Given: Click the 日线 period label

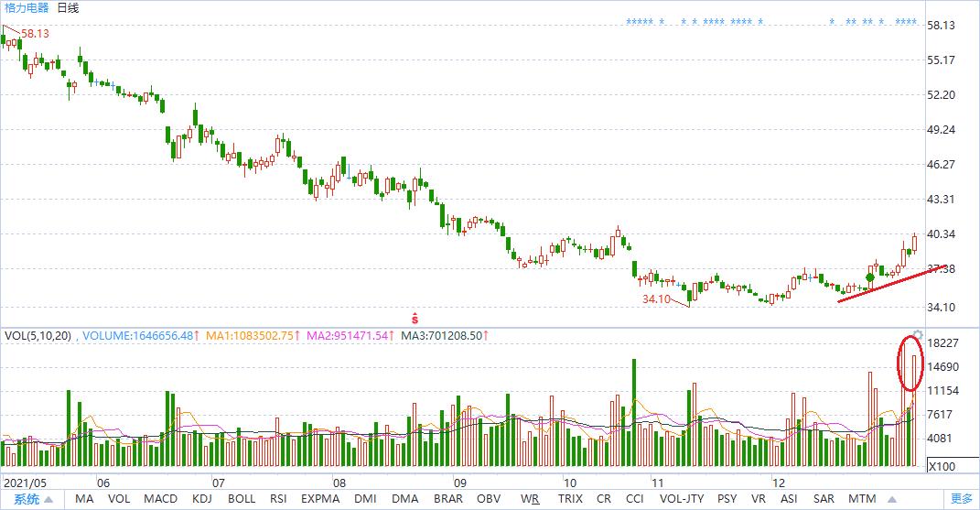Looking at the screenshot, I should (68, 8).
